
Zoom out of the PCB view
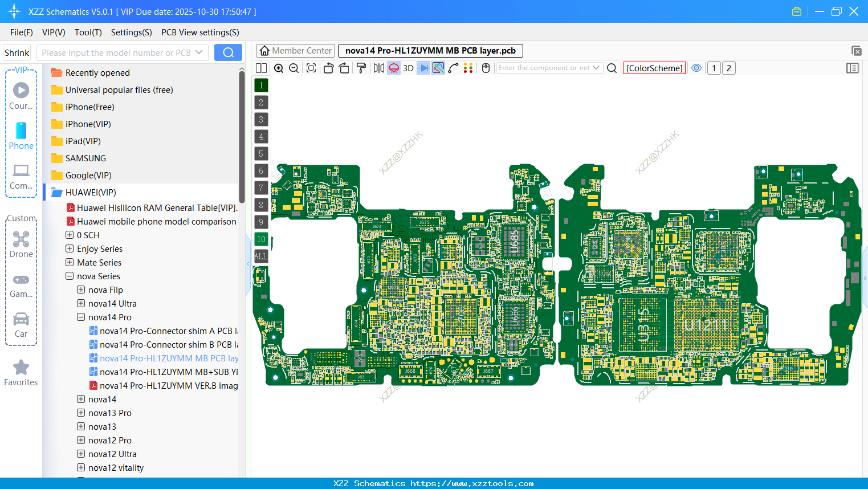[x=294, y=68]
